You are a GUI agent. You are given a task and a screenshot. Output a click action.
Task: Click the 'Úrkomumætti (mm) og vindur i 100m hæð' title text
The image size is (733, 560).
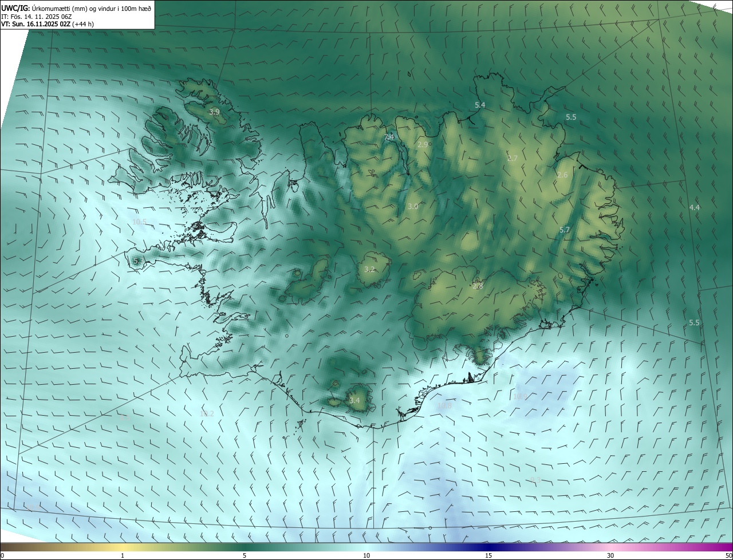[x=92, y=8]
